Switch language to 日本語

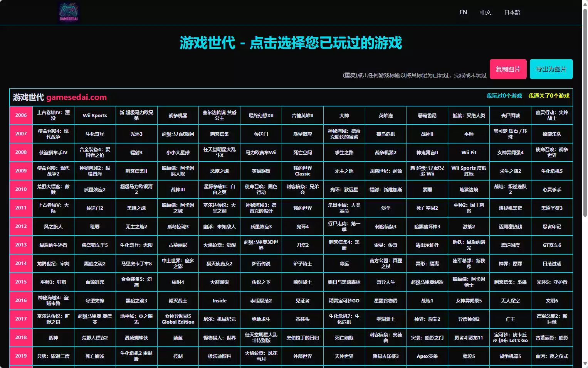click(512, 12)
